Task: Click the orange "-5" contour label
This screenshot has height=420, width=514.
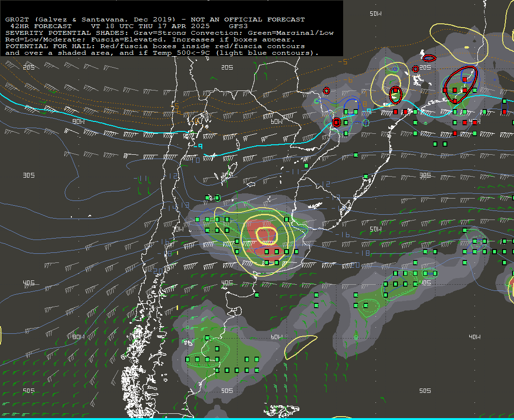Action: pos(343,61)
